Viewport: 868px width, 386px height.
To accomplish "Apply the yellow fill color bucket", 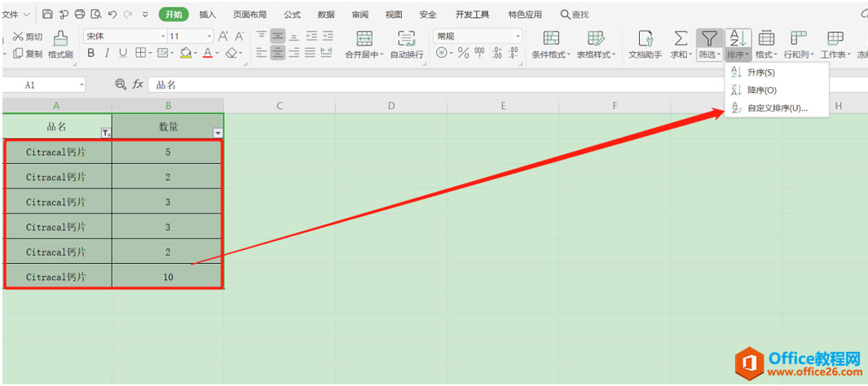I will point(186,53).
